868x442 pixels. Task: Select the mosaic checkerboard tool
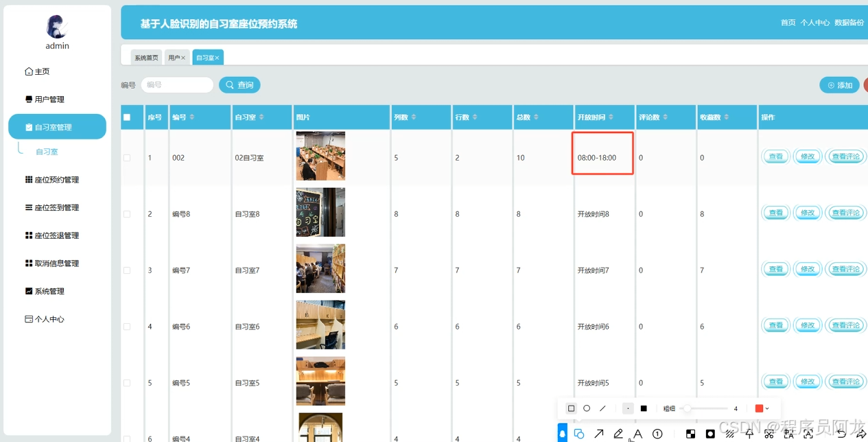click(x=691, y=434)
